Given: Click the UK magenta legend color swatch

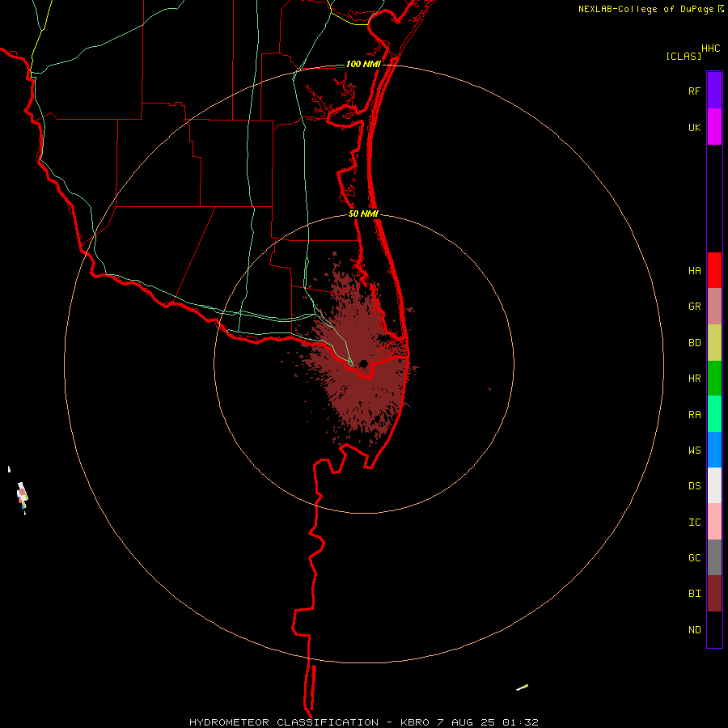Looking at the screenshot, I should [714, 126].
